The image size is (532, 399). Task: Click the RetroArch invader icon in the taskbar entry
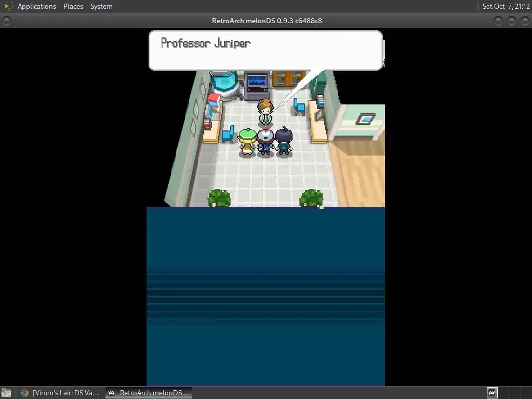coord(111,393)
